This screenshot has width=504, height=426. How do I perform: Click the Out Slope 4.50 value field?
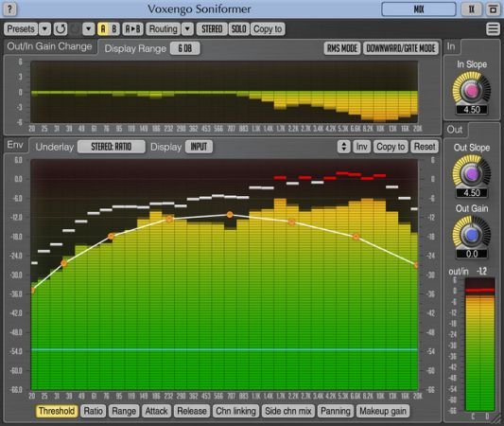pos(472,193)
